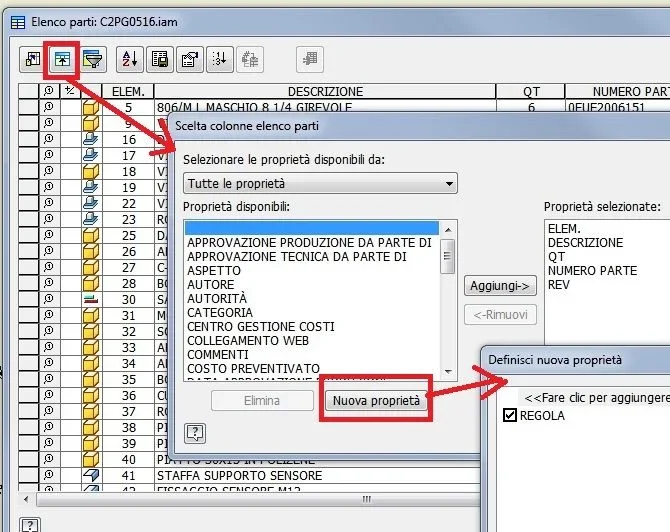Screen dimensions: 670x532
Task: Select CENTRO GESTIONE COSTI property
Action: 261,326
